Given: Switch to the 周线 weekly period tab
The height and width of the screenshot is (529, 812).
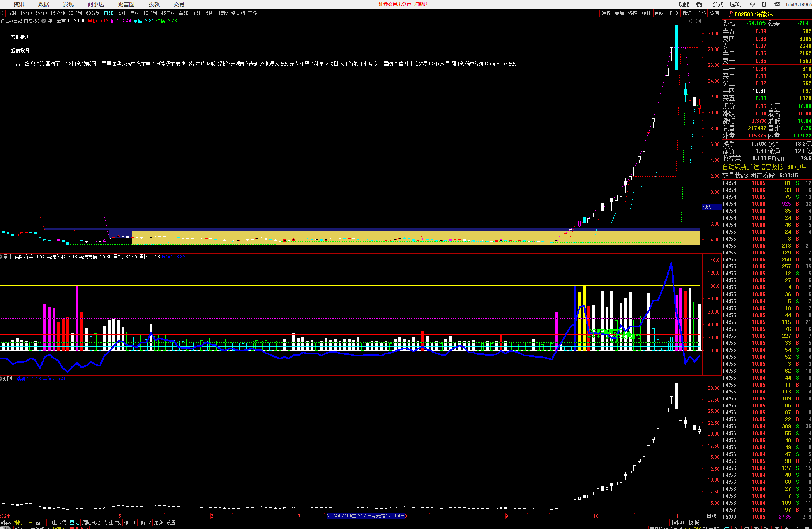Looking at the screenshot, I should click(122, 13).
